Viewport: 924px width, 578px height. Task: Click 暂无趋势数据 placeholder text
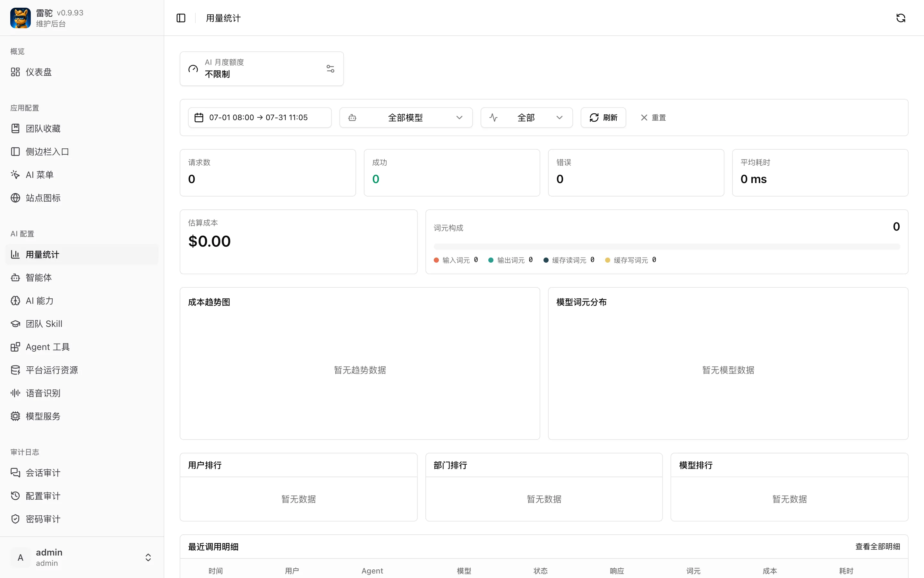click(x=360, y=370)
